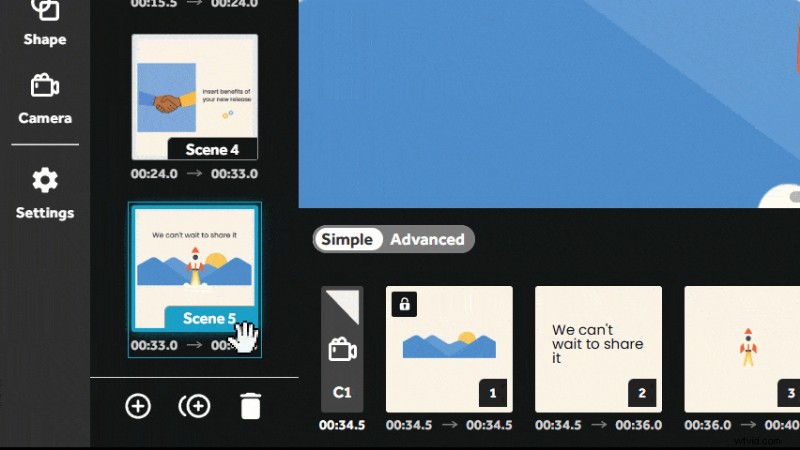Select the Scene 4 thumbnail
Viewport: 800px width, 450px height.
pyautogui.click(x=194, y=97)
